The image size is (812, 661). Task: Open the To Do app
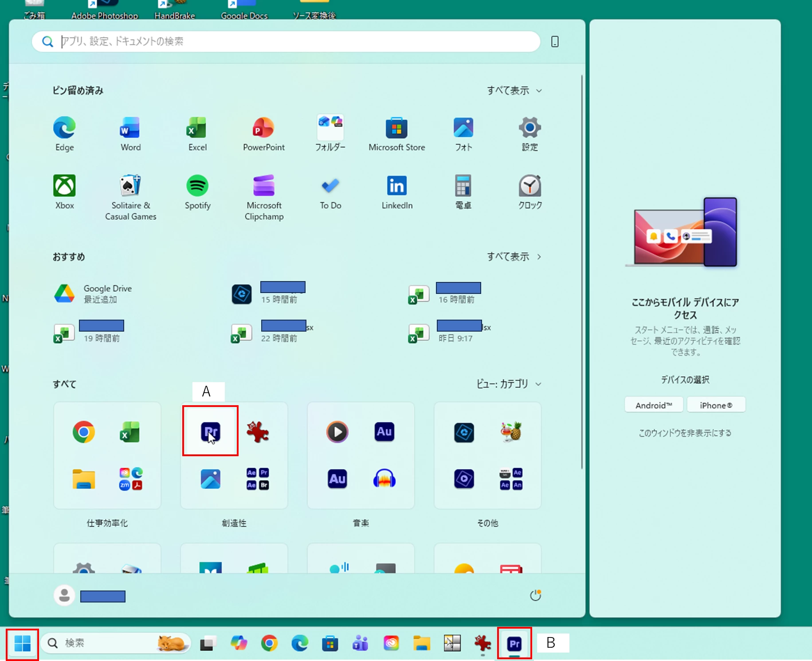coord(330,192)
